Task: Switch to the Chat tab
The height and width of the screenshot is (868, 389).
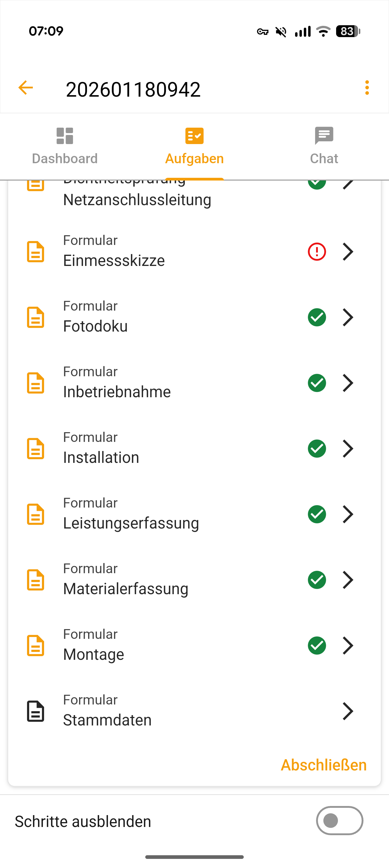Action: (x=324, y=146)
